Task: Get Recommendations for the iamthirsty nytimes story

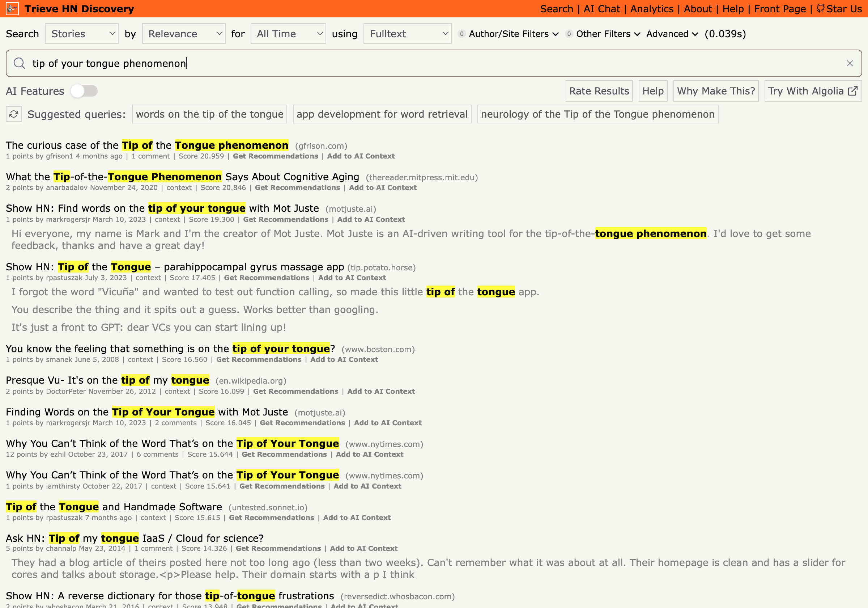Action: click(282, 486)
